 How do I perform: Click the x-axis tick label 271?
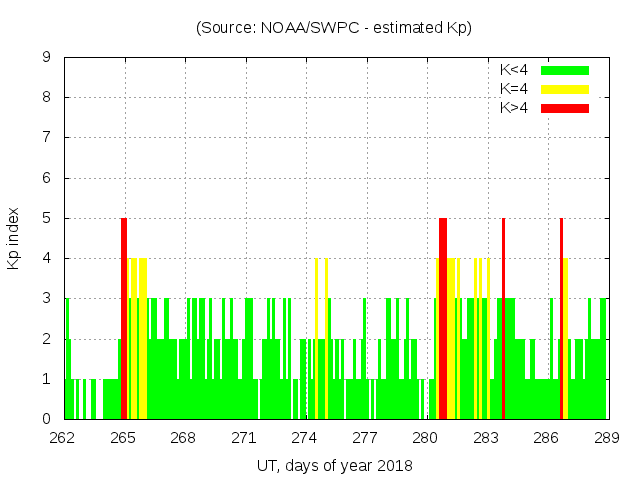pos(244,438)
